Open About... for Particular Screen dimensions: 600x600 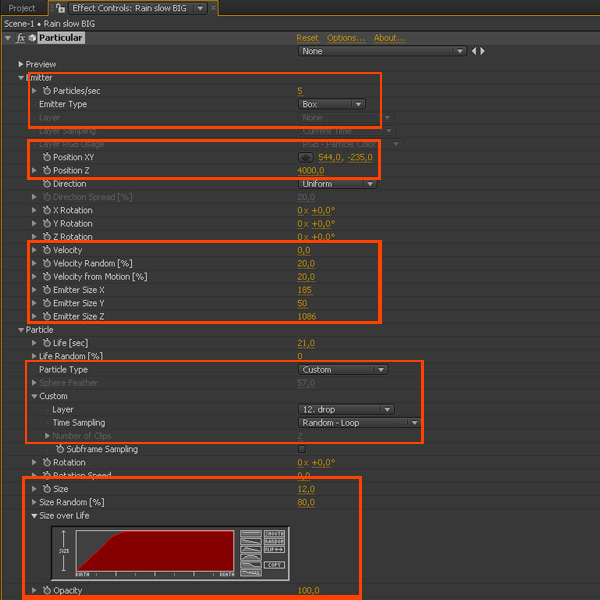tap(390, 38)
